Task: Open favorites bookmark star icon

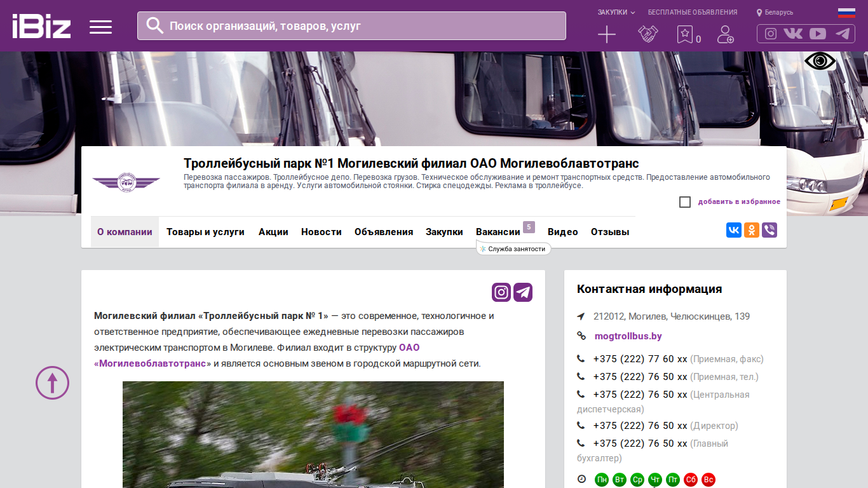Action: point(685,34)
